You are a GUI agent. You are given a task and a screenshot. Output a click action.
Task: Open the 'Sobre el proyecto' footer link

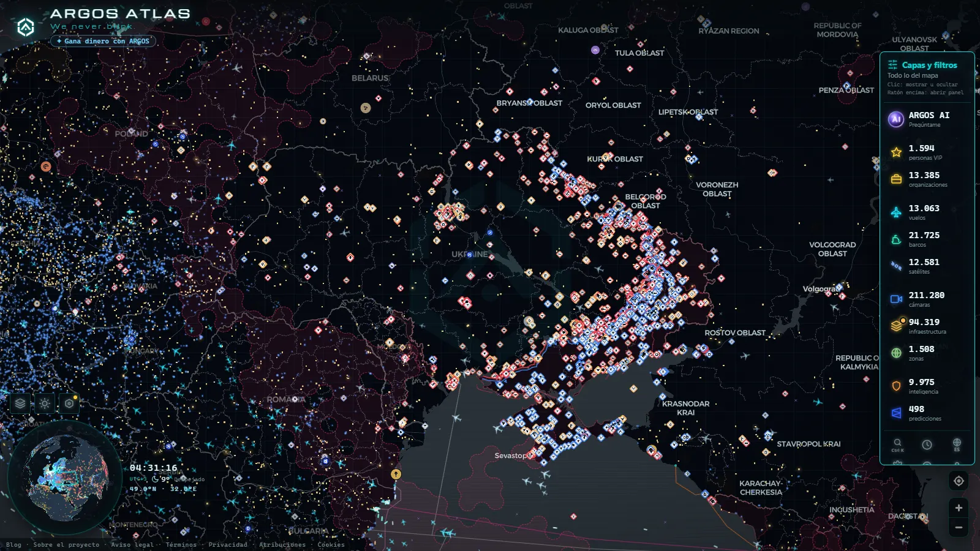[x=66, y=544]
